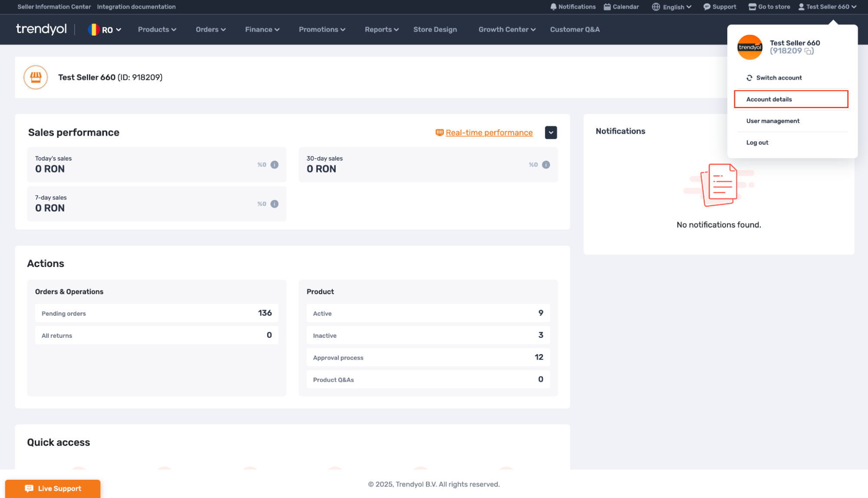Open Seller Information Center link
The width and height of the screenshot is (868, 498).
[x=54, y=7]
